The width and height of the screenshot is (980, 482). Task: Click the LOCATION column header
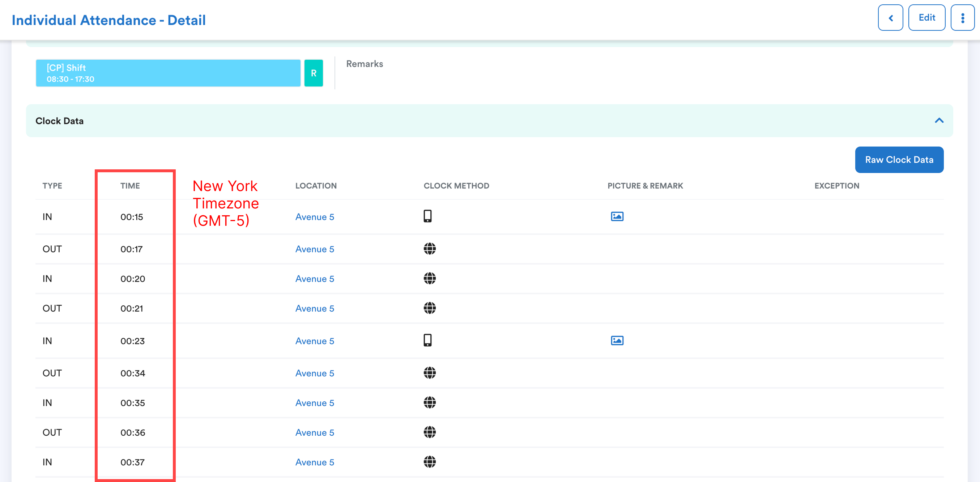(316, 186)
